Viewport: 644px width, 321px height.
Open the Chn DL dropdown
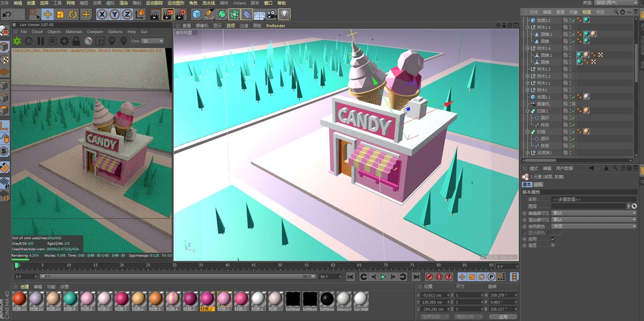(153, 41)
